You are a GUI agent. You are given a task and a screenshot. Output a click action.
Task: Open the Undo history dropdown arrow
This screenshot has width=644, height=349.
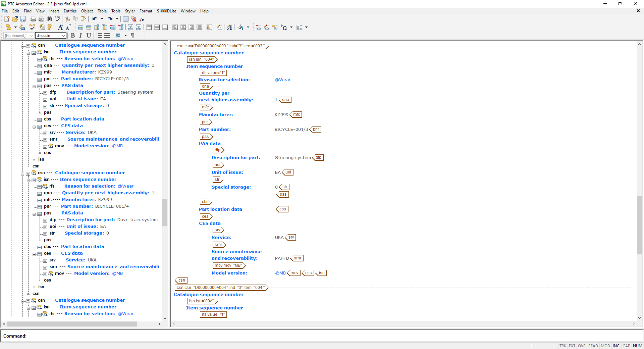[x=102, y=19]
